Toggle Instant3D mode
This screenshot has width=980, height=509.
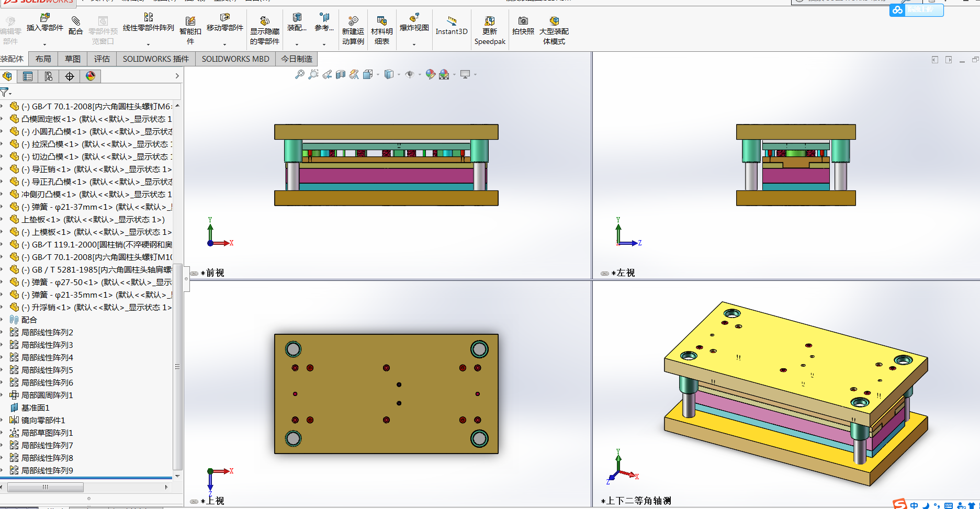[x=452, y=25]
